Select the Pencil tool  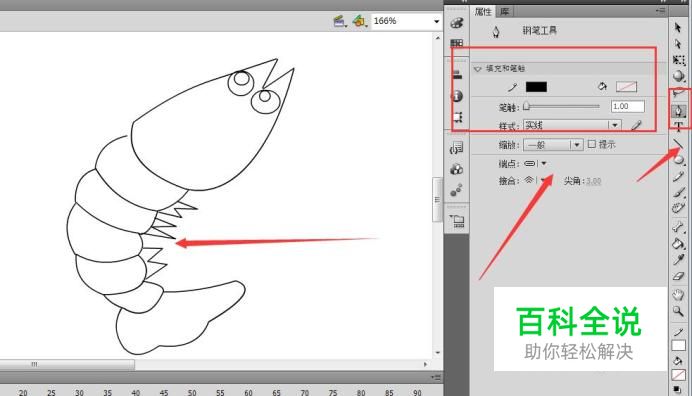point(679,177)
